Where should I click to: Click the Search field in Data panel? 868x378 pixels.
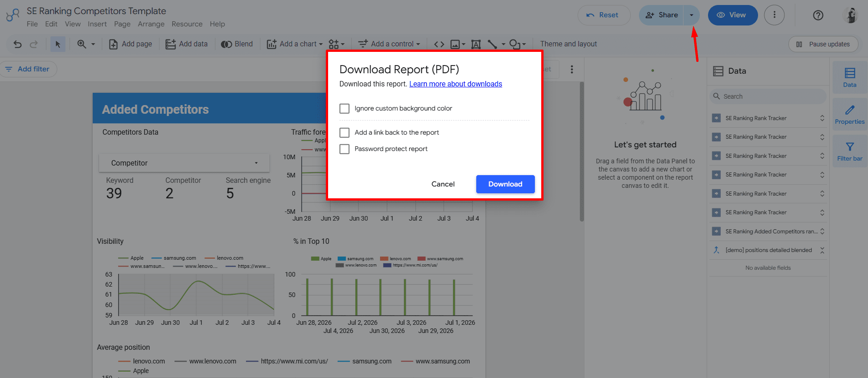click(768, 96)
